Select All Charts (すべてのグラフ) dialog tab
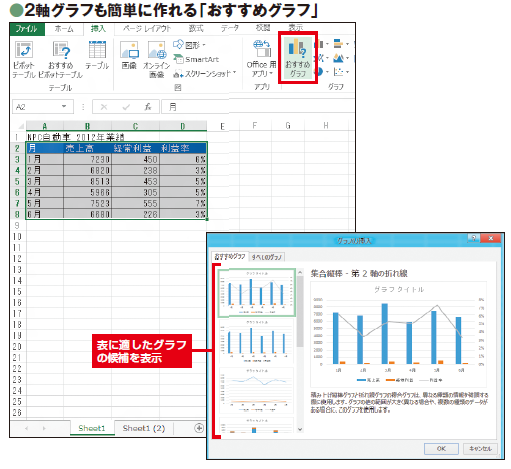511x469 pixels. click(267, 257)
